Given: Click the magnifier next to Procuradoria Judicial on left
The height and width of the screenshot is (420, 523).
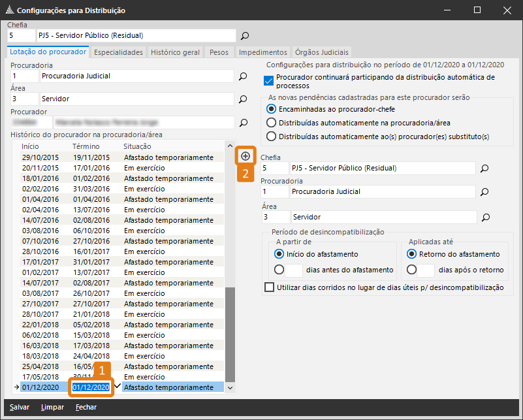Looking at the screenshot, I should click(x=243, y=76).
